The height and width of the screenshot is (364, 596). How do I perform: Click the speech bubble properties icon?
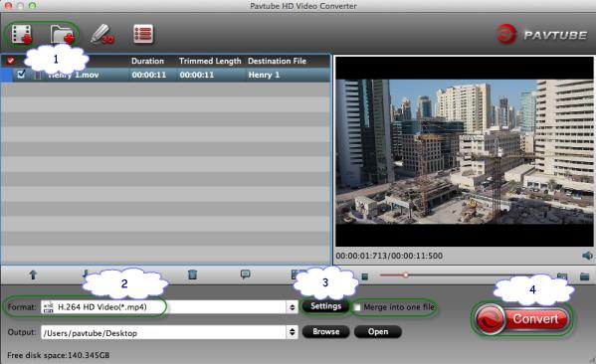245,273
